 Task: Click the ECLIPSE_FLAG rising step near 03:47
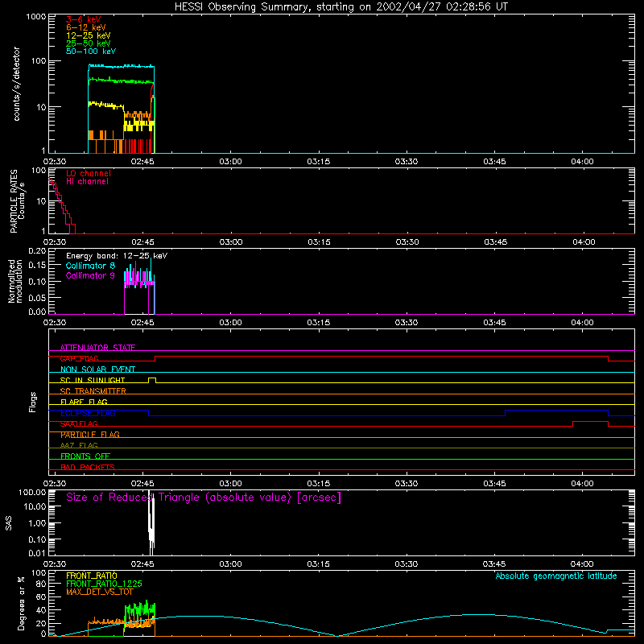pos(506,413)
